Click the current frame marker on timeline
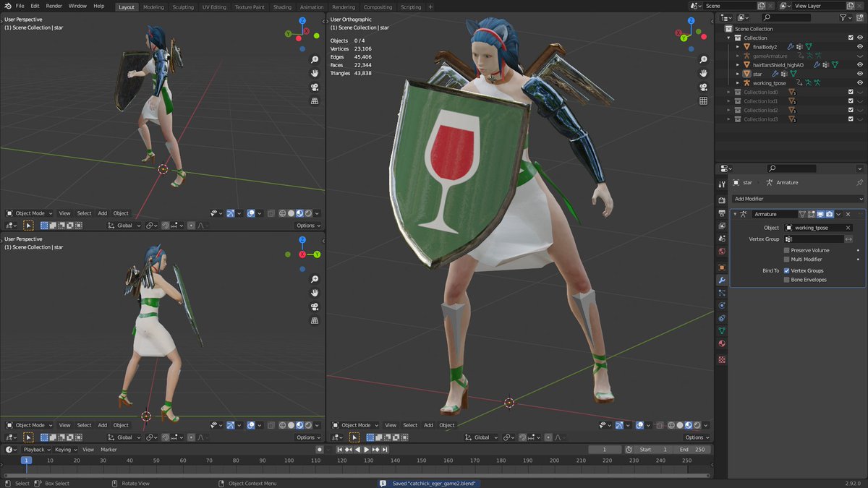 pyautogui.click(x=26, y=460)
